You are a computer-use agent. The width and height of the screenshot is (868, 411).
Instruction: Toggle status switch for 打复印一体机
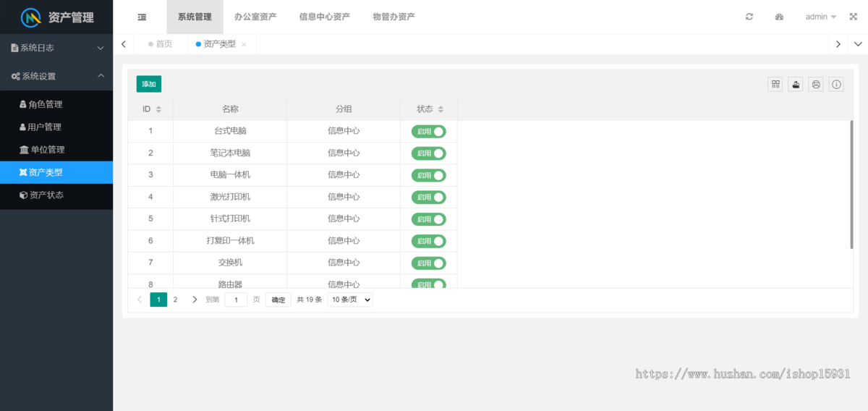tap(429, 241)
